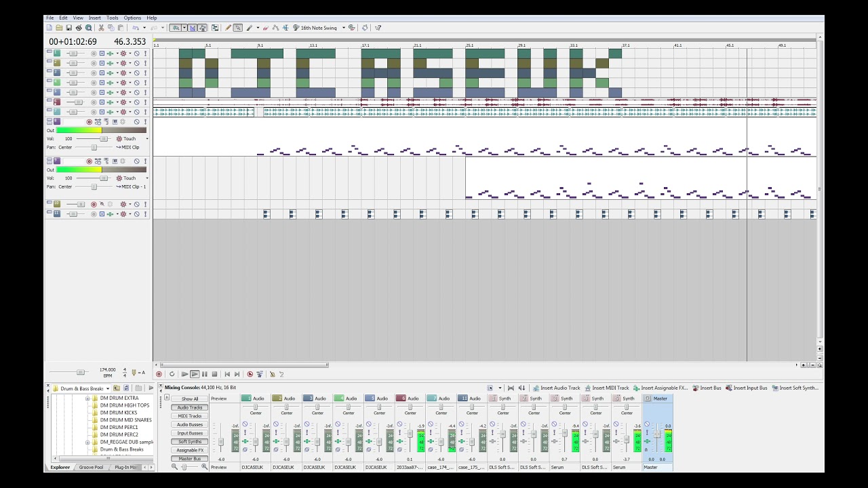
Task: Open the Touch automation mode dropdown on first MIDI track
Action: [x=146, y=138]
